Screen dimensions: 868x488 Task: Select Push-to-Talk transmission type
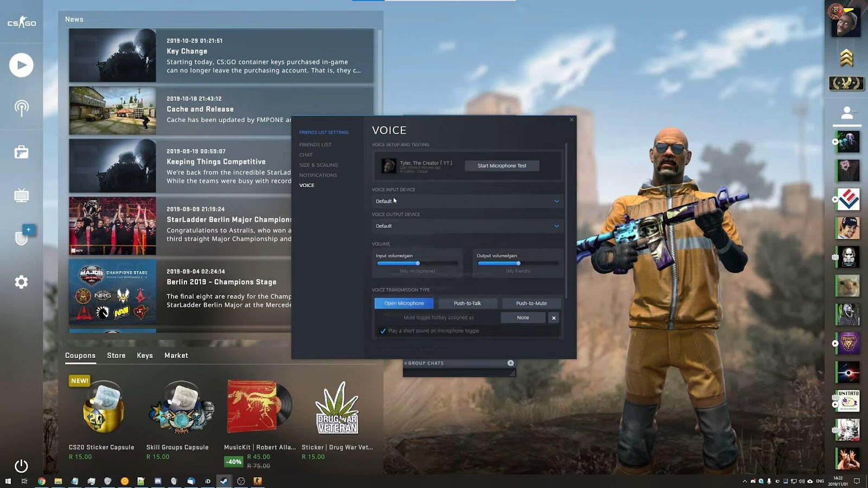(467, 303)
